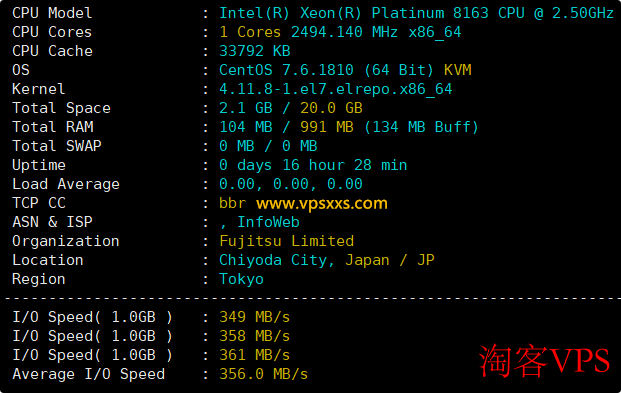Click the 'KVM' virtualization text
Screen dimensions: 621x393
457,70
